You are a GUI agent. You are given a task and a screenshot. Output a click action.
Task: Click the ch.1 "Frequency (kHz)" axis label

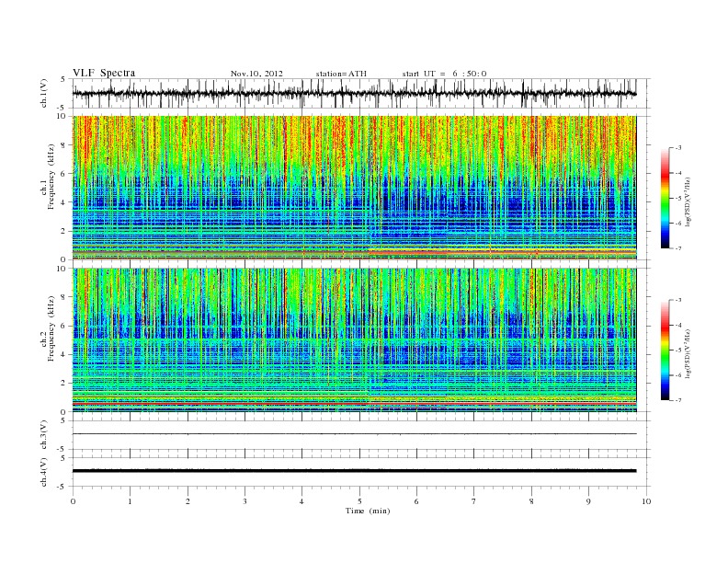tap(51, 177)
